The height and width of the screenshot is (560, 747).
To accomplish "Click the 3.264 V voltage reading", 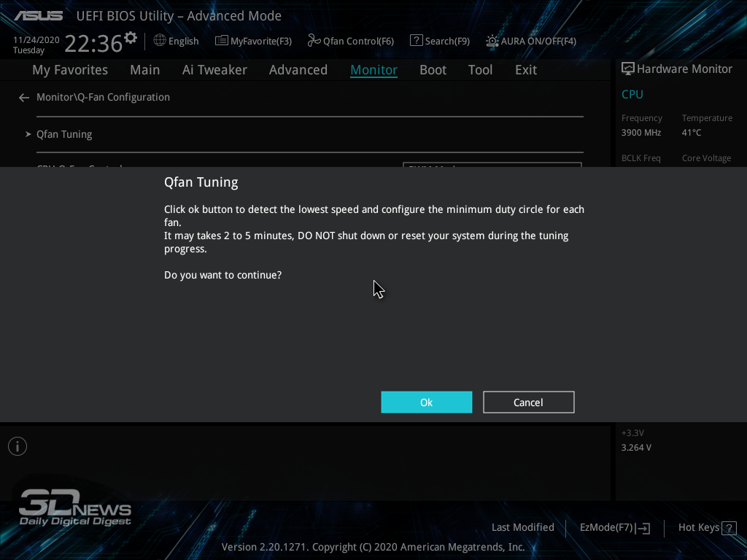I will click(636, 448).
